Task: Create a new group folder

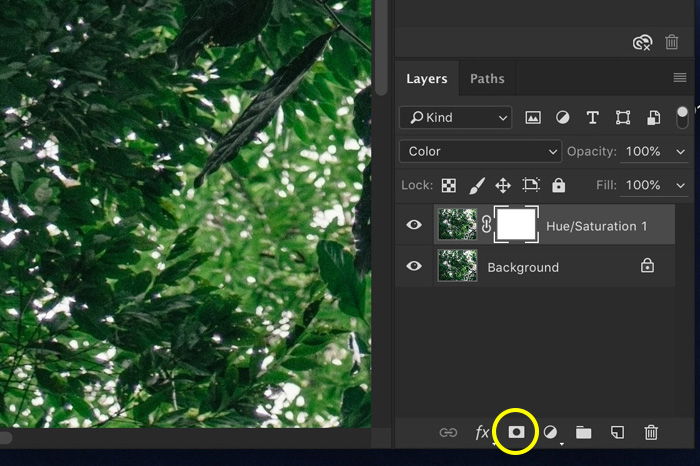Action: pos(583,432)
